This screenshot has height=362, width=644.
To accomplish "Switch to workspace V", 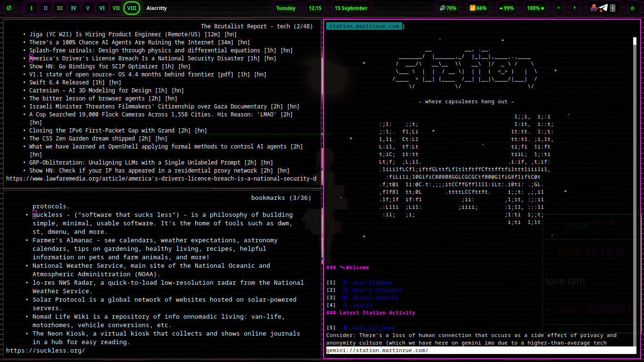I will (x=88, y=8).
